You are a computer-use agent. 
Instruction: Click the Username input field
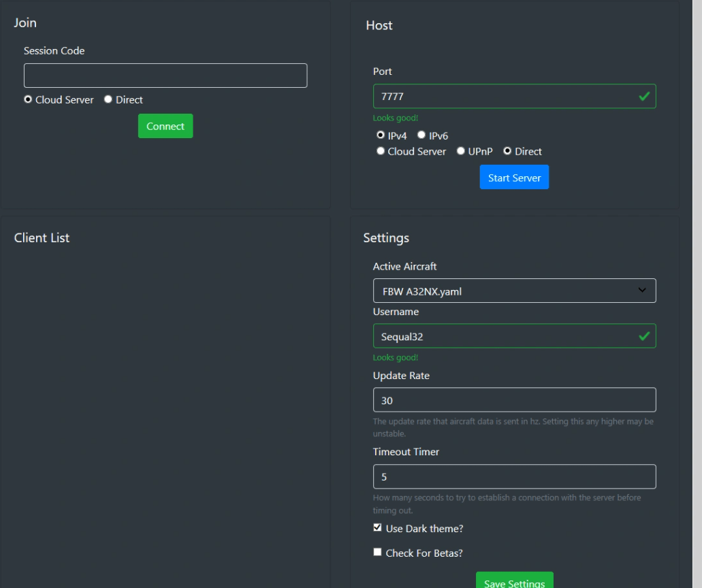point(504,336)
